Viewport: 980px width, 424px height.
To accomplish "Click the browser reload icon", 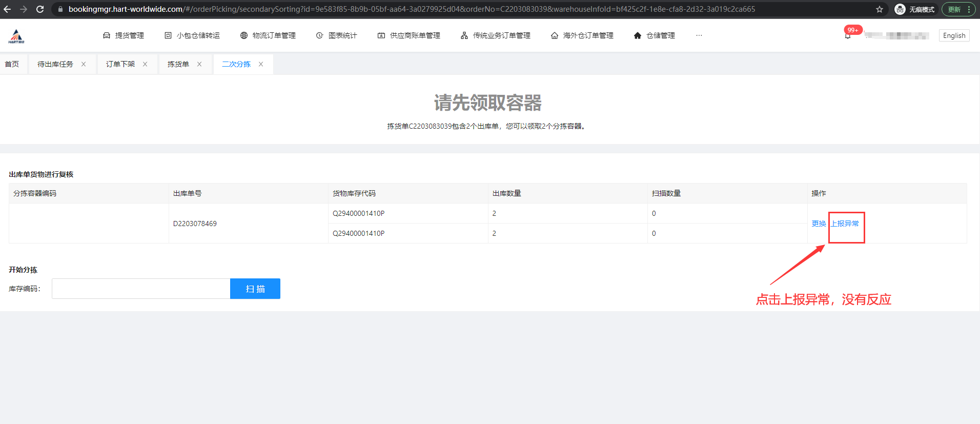I will [40, 9].
